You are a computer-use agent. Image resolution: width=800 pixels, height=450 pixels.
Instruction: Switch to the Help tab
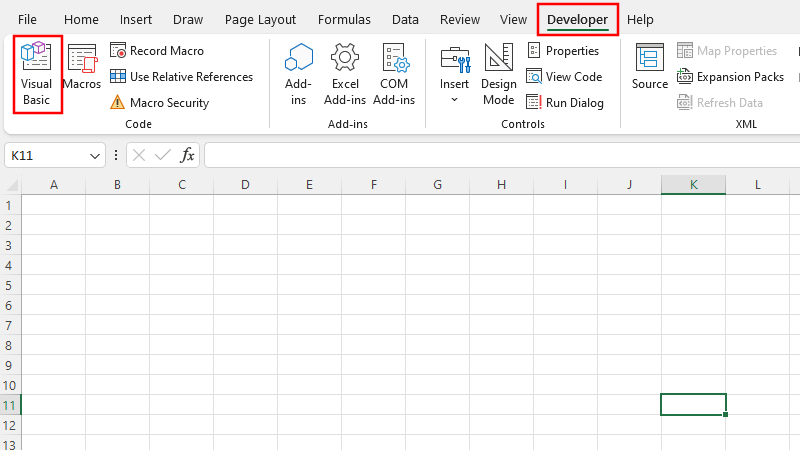[x=640, y=19]
